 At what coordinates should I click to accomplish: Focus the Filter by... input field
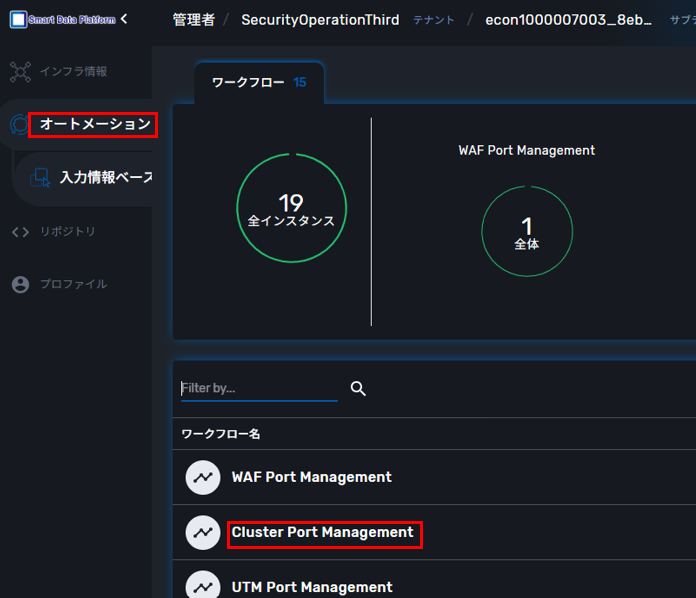[x=259, y=388]
